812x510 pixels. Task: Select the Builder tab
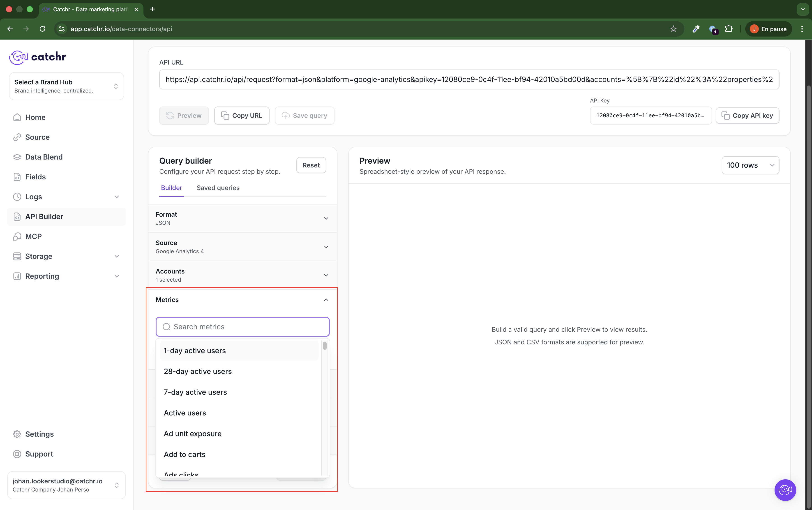point(171,188)
